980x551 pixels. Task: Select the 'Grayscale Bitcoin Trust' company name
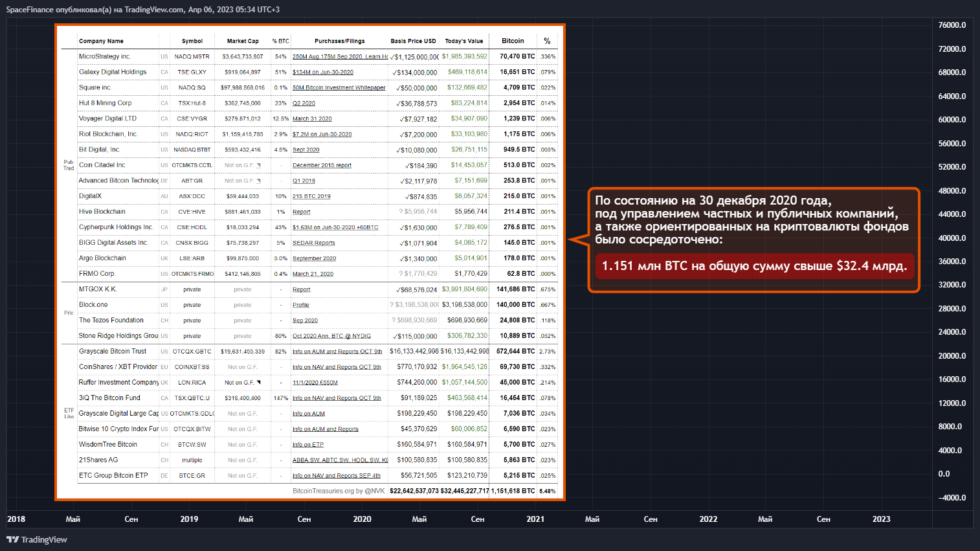click(113, 352)
